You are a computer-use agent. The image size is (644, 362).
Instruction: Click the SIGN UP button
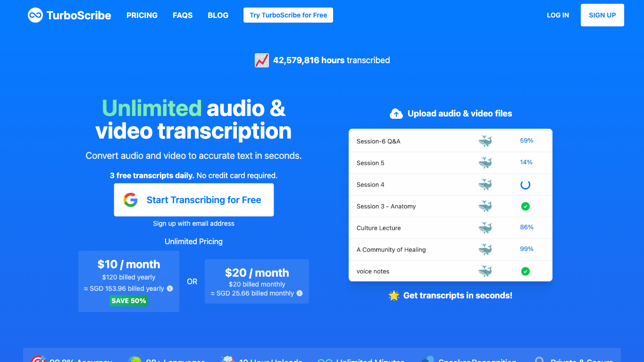[602, 15]
